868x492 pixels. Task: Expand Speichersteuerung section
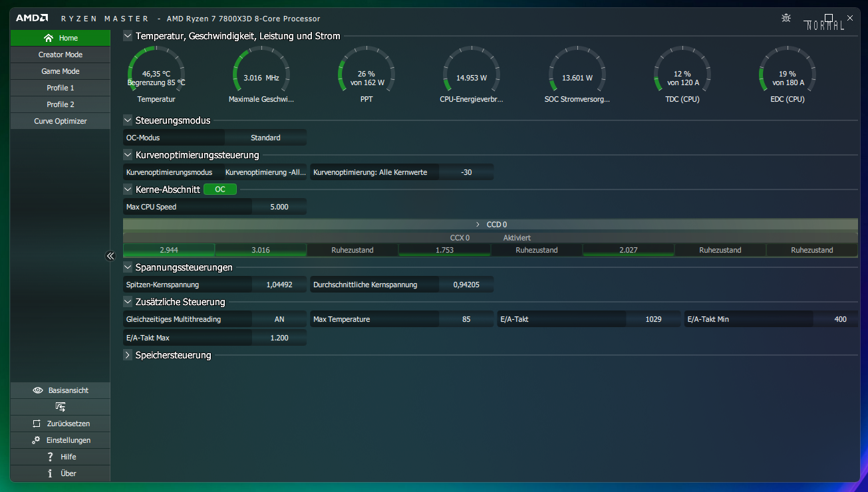point(128,355)
